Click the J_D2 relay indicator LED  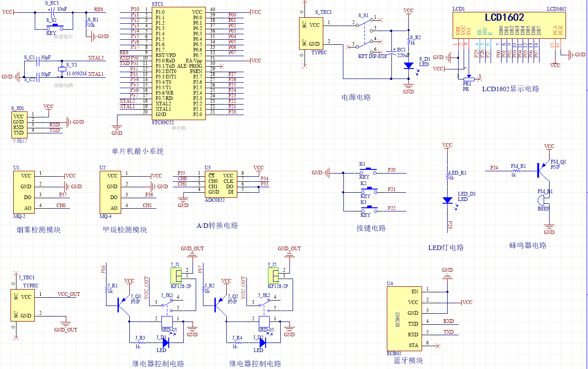(x=262, y=342)
